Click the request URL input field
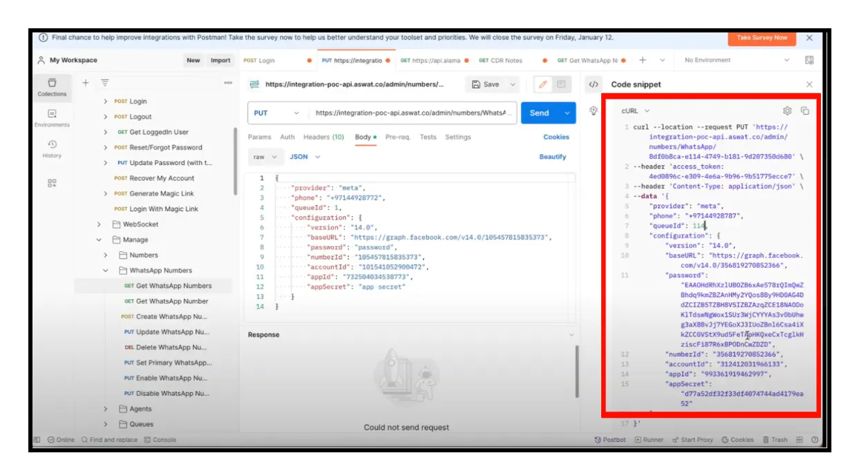This screenshot has height=471, width=868. coord(413,113)
